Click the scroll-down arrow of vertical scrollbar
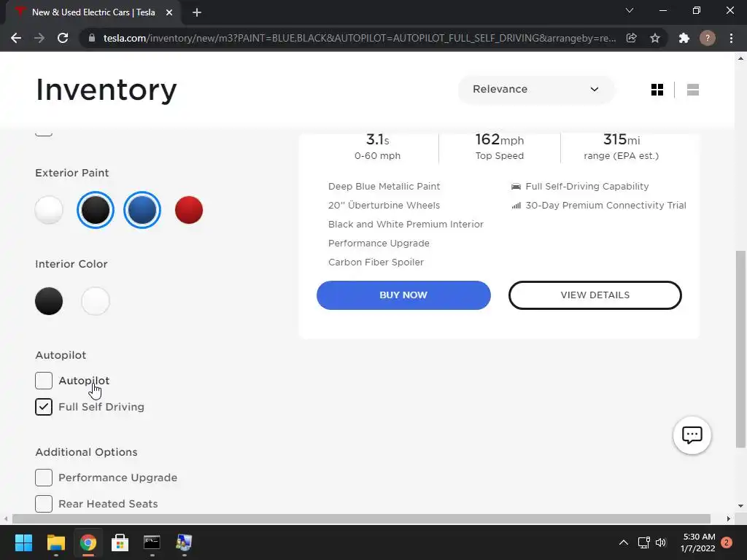The image size is (747, 560). tap(740, 506)
